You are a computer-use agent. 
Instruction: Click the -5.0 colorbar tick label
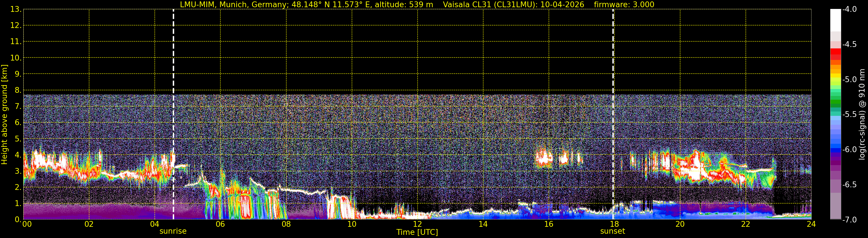(x=849, y=80)
